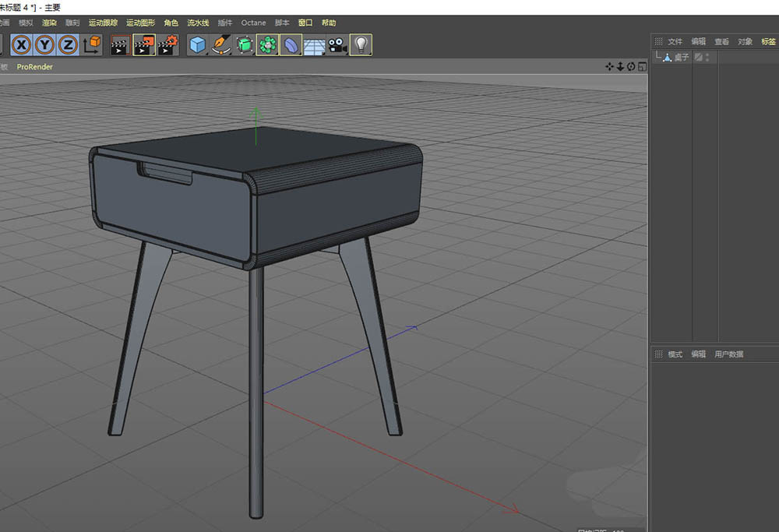The width and height of the screenshot is (779, 532).
Task: Open the 雕刻 menu
Action: coord(72,23)
